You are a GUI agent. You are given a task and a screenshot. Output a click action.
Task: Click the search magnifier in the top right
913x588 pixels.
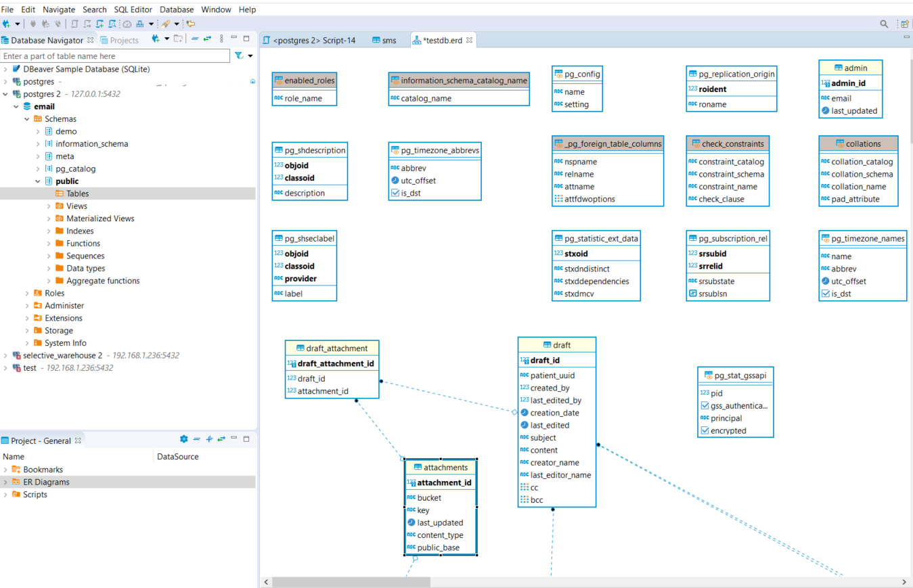point(884,24)
